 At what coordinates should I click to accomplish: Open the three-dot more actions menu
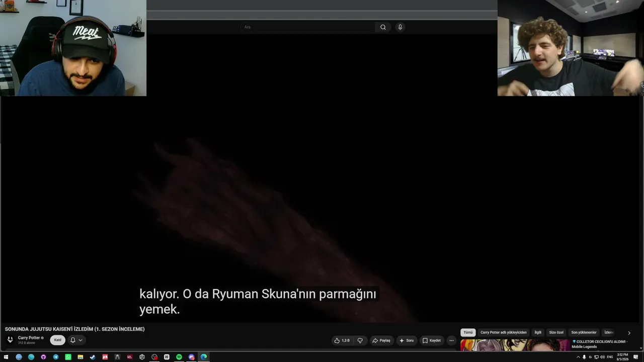(x=451, y=340)
